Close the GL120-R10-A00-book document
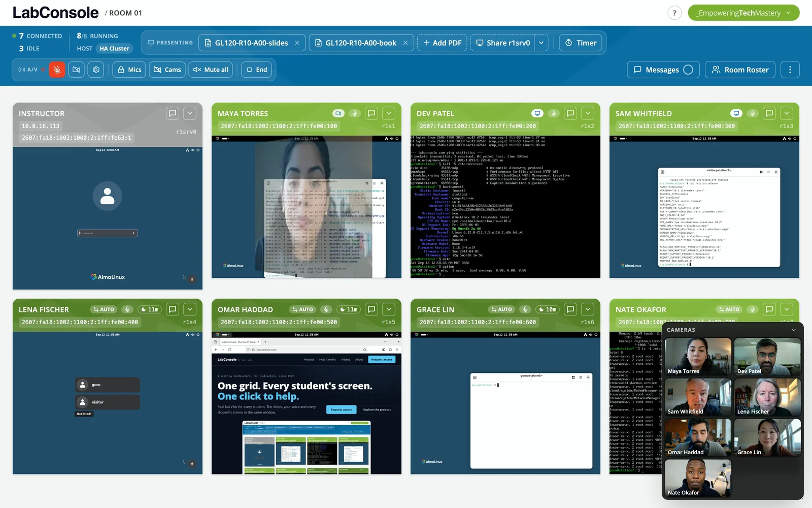 [x=405, y=43]
